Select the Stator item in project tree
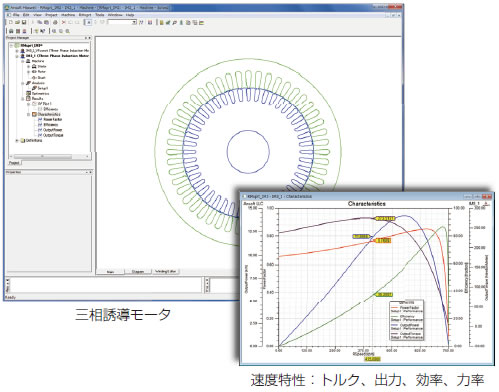The width and height of the screenshot is (499, 392). pos(42,66)
